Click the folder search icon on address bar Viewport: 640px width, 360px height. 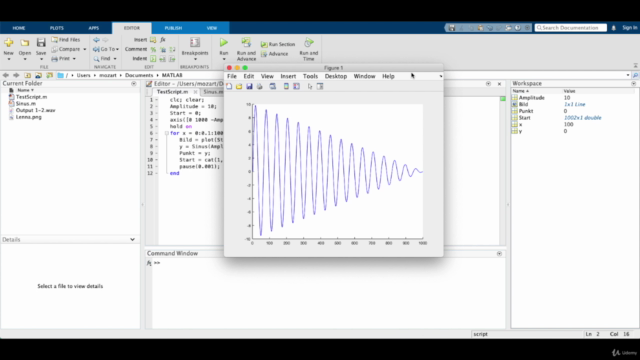coord(636,76)
